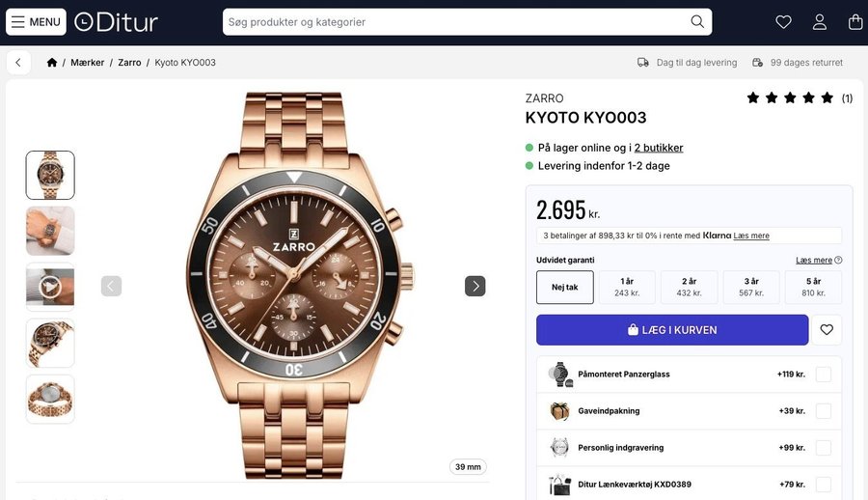Select the 2 år warranty option
The width and height of the screenshot is (868, 500).
coord(689,287)
